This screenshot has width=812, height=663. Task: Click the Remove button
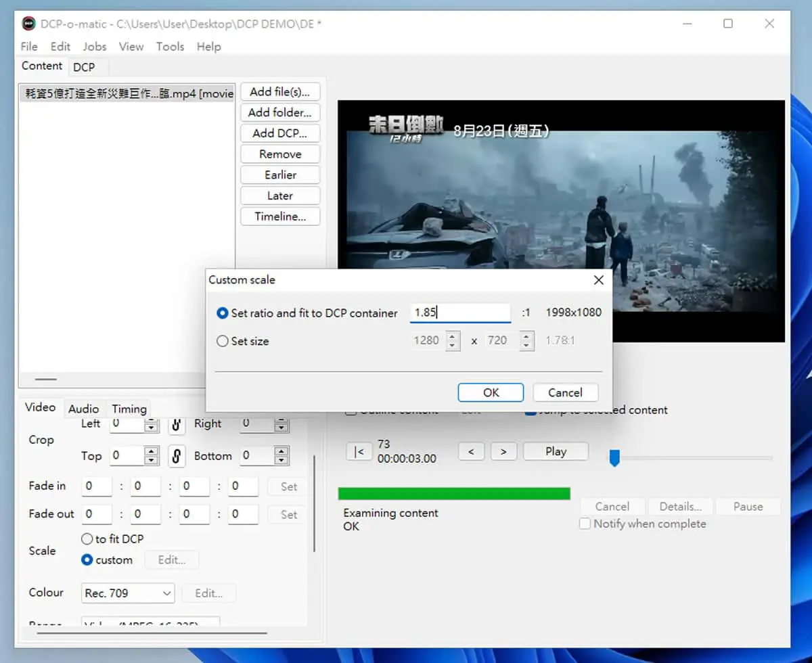280,154
